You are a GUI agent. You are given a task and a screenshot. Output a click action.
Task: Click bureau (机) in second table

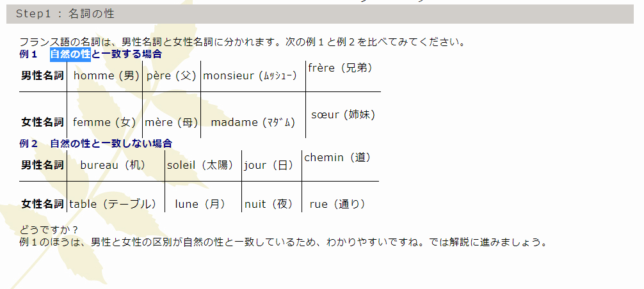click(x=113, y=165)
